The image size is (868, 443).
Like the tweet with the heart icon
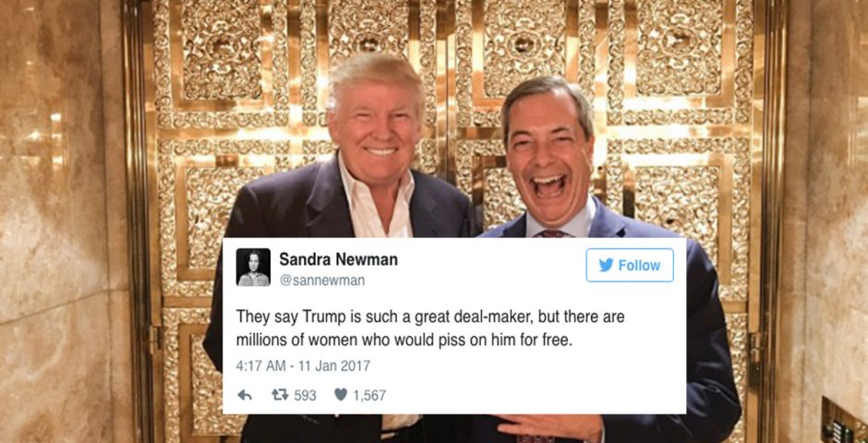(341, 395)
